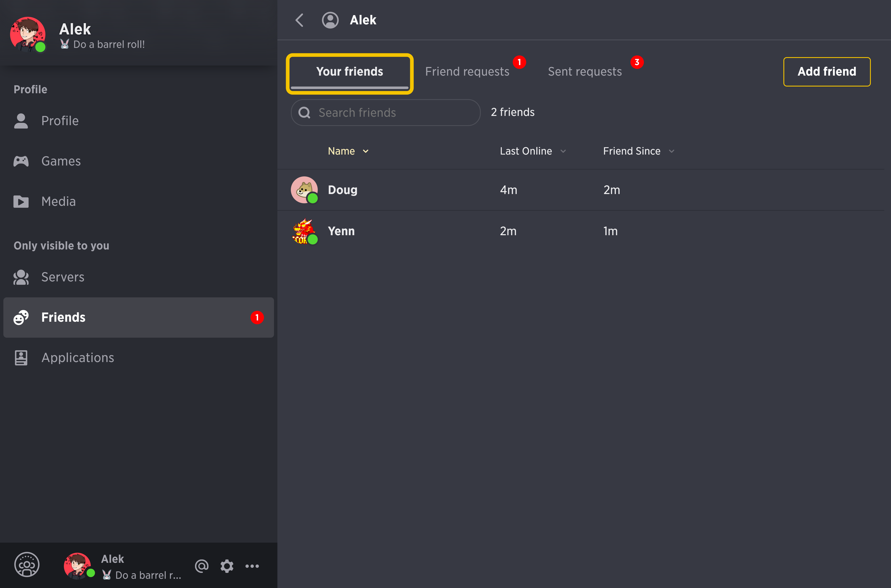Open Alek's large avatar at top left
The width and height of the screenshot is (891, 588).
(28, 34)
